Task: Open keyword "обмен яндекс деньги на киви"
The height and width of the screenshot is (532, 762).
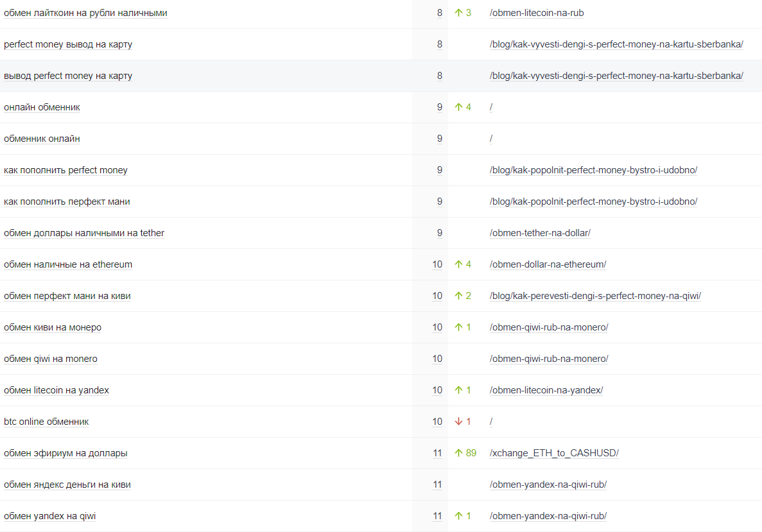Action: [67, 485]
